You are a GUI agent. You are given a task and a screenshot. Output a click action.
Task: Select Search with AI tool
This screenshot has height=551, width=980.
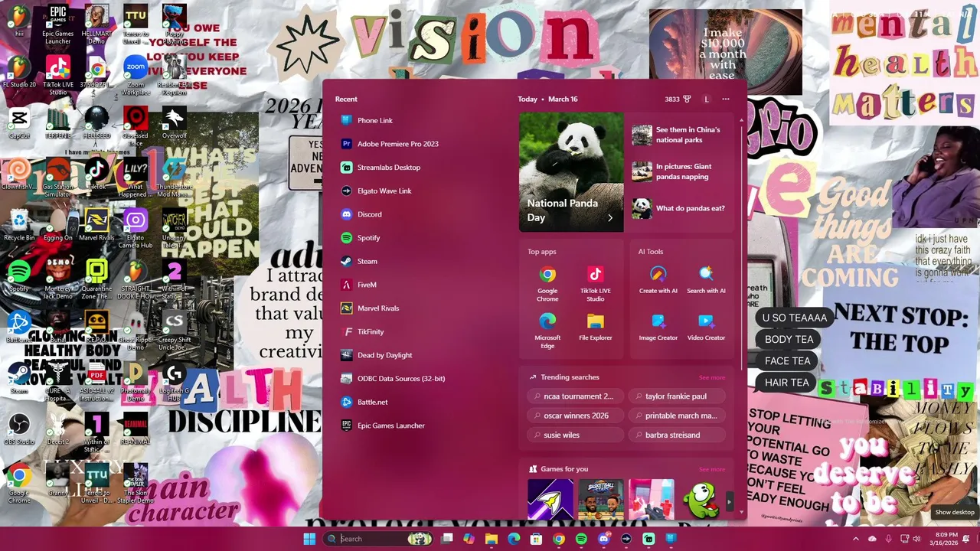(706, 279)
